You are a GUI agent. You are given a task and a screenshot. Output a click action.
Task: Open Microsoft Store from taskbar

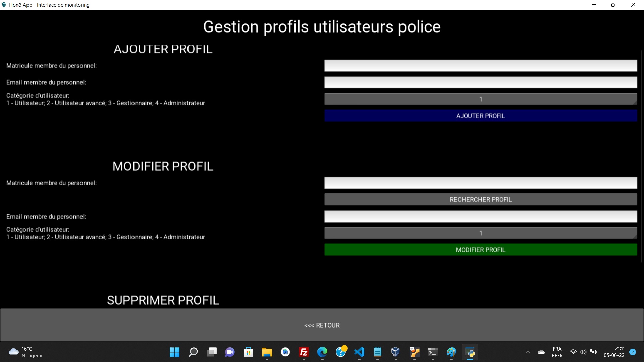(248, 352)
